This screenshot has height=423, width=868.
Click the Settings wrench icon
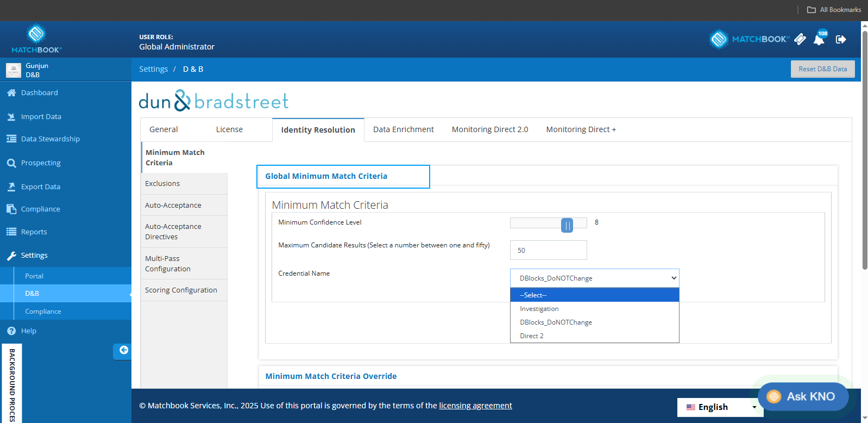click(x=11, y=256)
